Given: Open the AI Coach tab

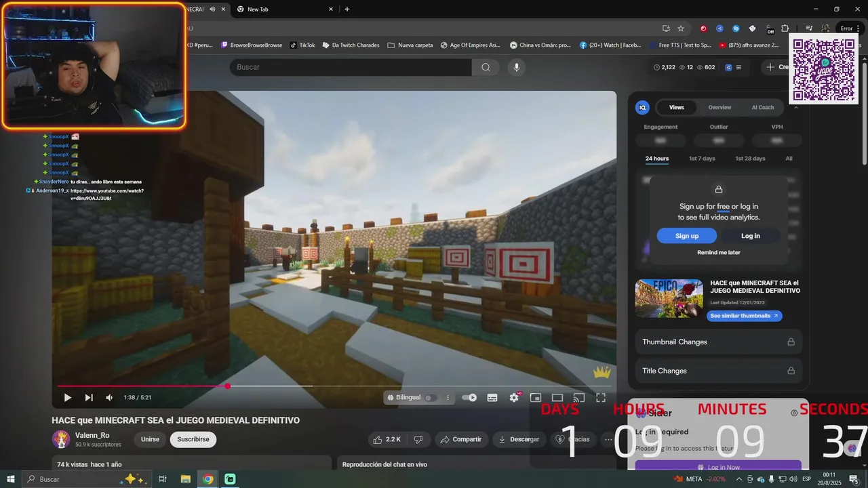Looking at the screenshot, I should pos(763,107).
